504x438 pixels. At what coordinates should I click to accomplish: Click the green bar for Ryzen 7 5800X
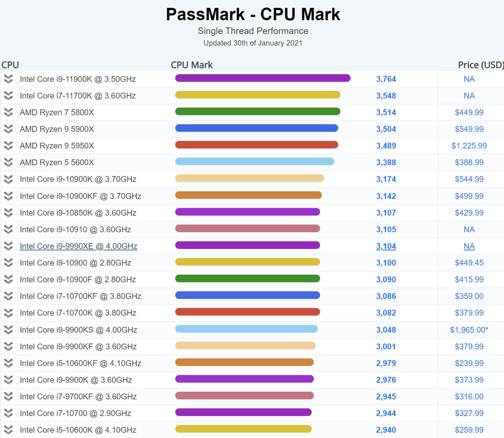tap(257, 112)
